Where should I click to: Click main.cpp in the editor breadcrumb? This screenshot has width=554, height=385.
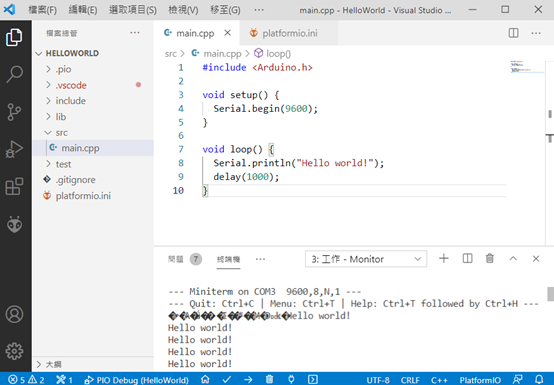click(x=222, y=54)
